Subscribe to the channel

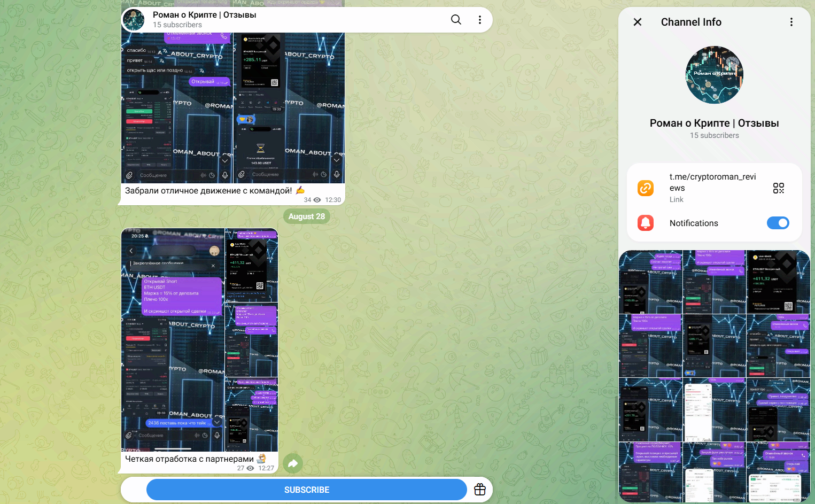coord(307,490)
